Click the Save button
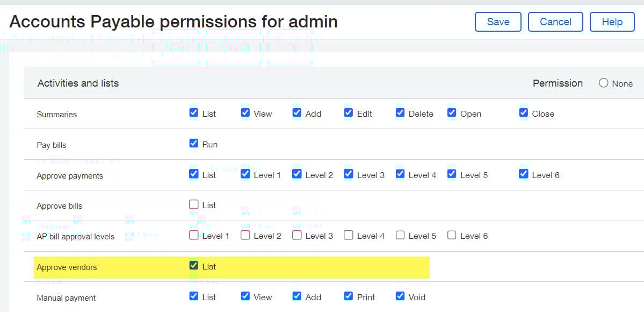The width and height of the screenshot is (644, 312). coord(498,22)
